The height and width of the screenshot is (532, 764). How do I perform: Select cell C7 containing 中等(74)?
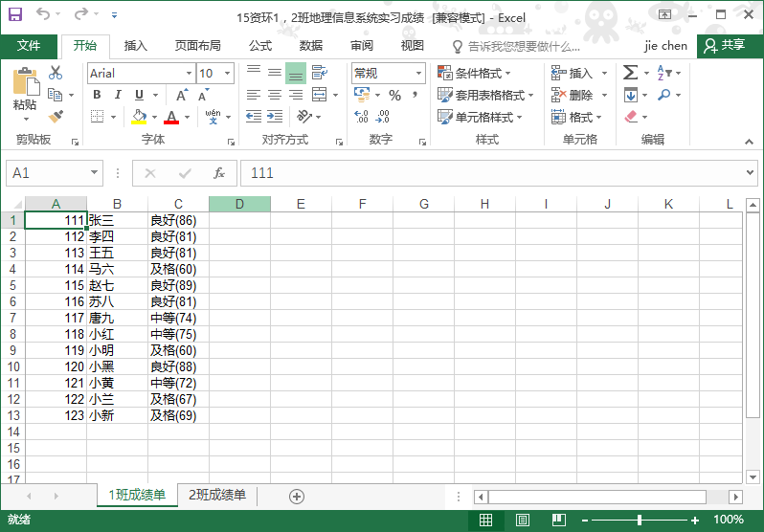click(178, 318)
